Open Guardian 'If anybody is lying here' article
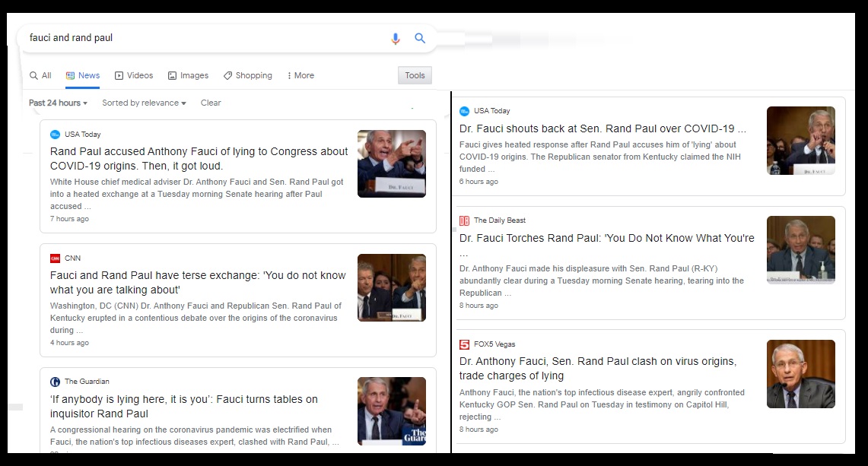This screenshot has width=868, height=466. click(184, 407)
